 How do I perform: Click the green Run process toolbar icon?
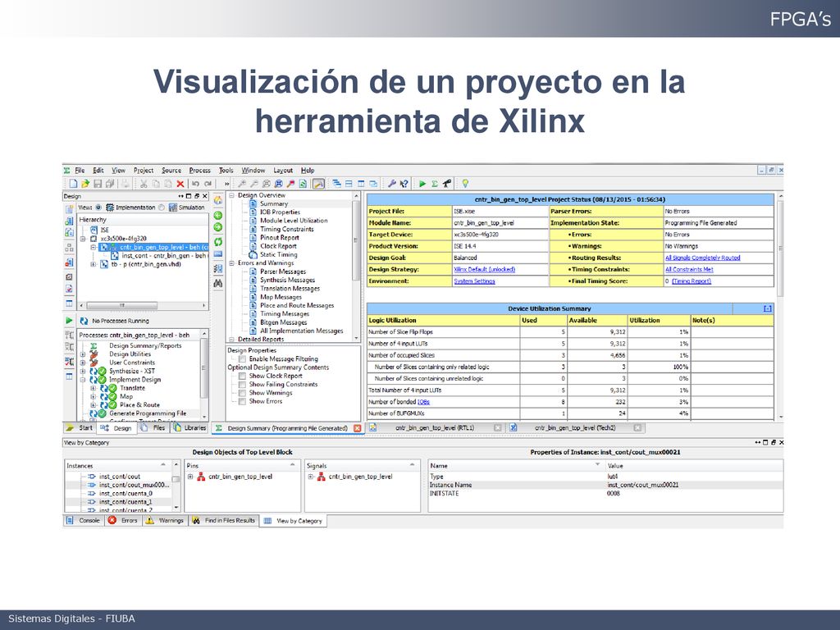[422, 184]
